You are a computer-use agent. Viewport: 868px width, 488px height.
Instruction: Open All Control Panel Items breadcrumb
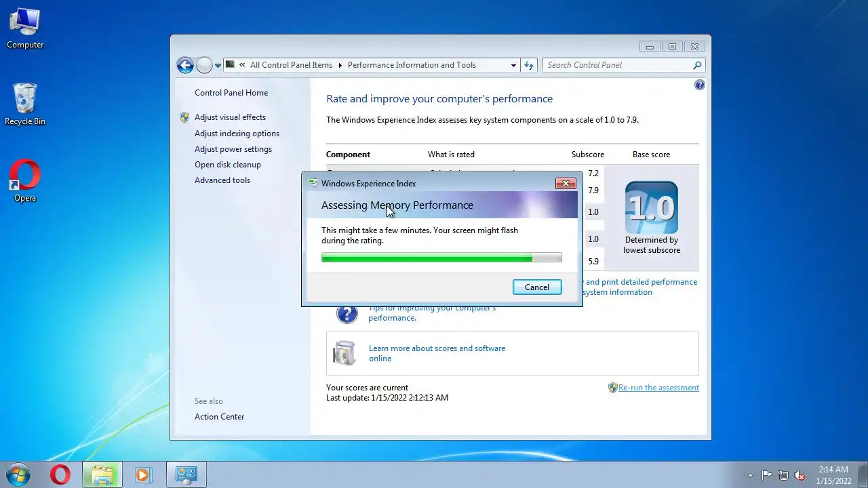[x=291, y=65]
